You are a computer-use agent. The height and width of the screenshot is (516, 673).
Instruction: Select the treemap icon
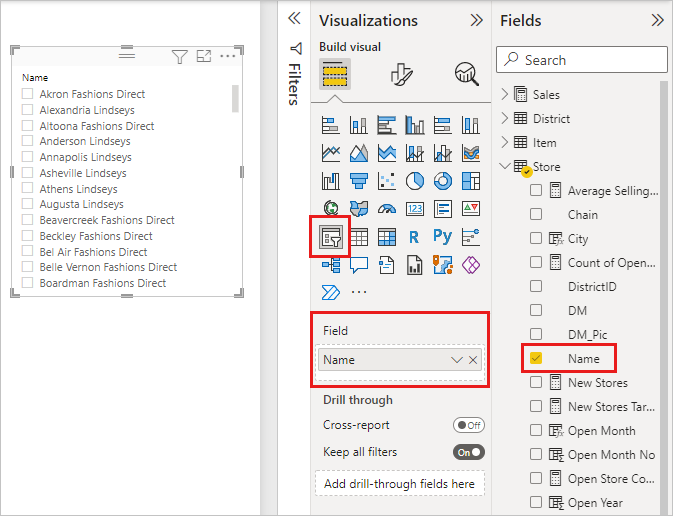tap(471, 181)
